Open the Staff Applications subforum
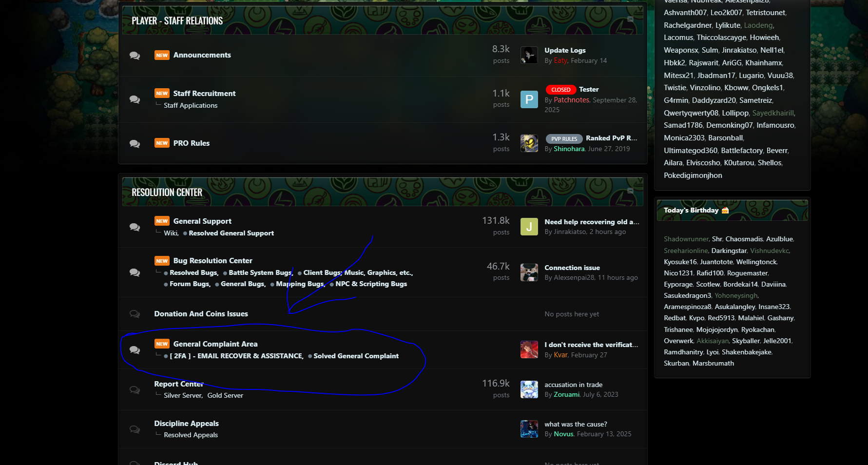This screenshot has height=465, width=868. tap(191, 105)
